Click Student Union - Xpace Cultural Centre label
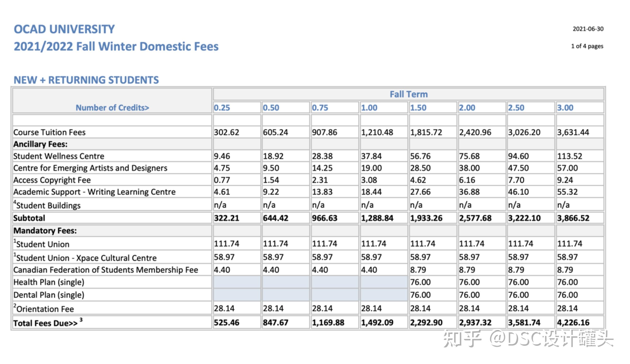 tap(85, 257)
